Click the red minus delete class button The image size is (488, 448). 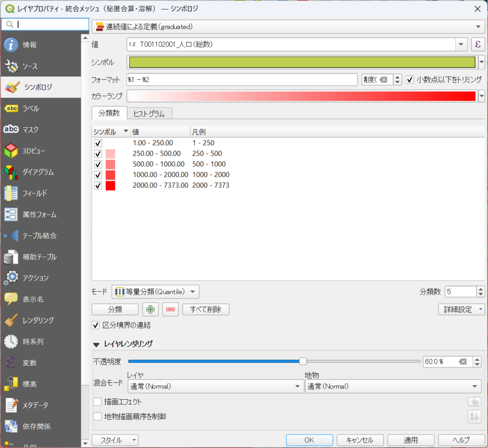coord(170,309)
